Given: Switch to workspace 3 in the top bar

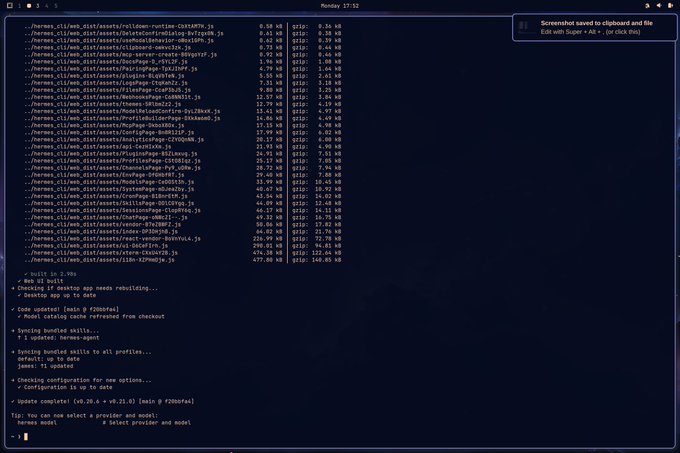Looking at the screenshot, I should click(x=38, y=6).
